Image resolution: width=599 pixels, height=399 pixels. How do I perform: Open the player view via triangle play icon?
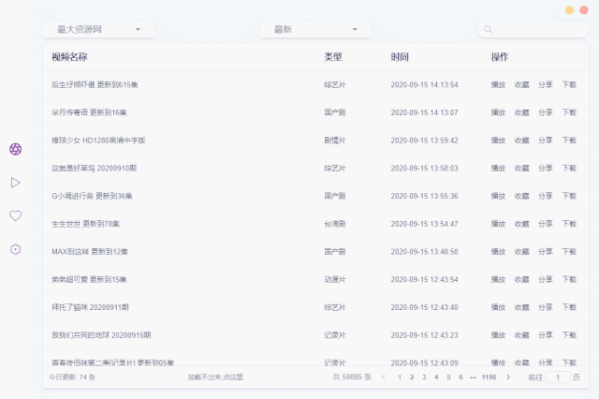(x=15, y=183)
